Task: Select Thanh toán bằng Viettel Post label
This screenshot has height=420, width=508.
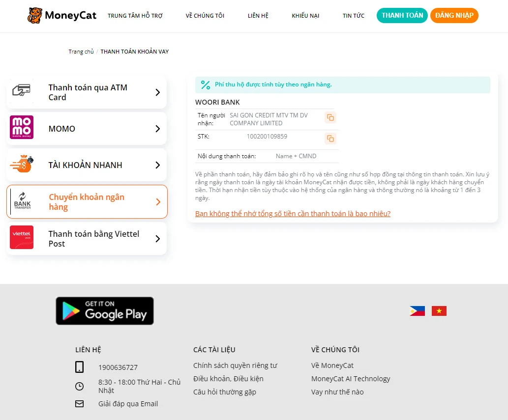Action: pos(94,238)
